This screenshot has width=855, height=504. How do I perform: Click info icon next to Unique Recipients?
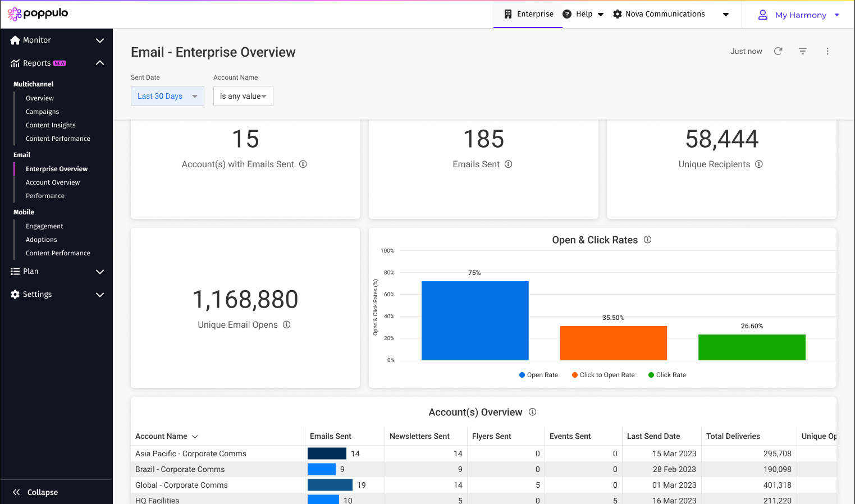(x=759, y=164)
